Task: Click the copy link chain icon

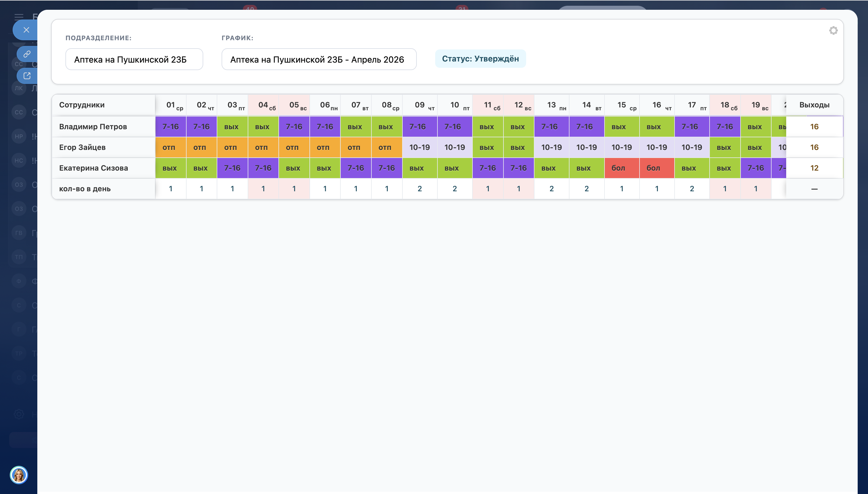Action: tap(27, 54)
